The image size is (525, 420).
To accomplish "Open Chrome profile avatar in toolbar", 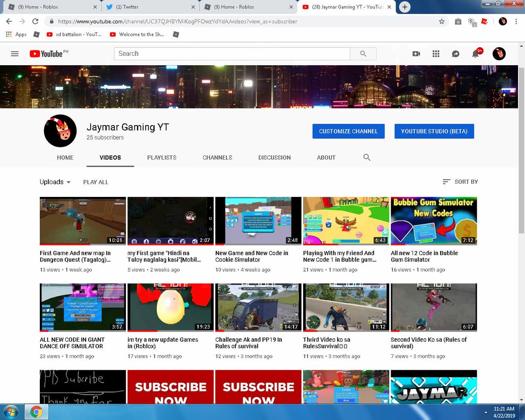I will pyautogui.click(x=503, y=21).
